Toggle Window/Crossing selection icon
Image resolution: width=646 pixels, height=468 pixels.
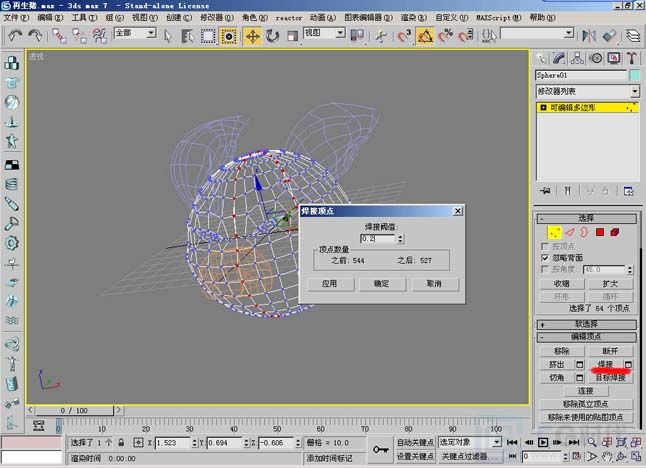(229, 36)
